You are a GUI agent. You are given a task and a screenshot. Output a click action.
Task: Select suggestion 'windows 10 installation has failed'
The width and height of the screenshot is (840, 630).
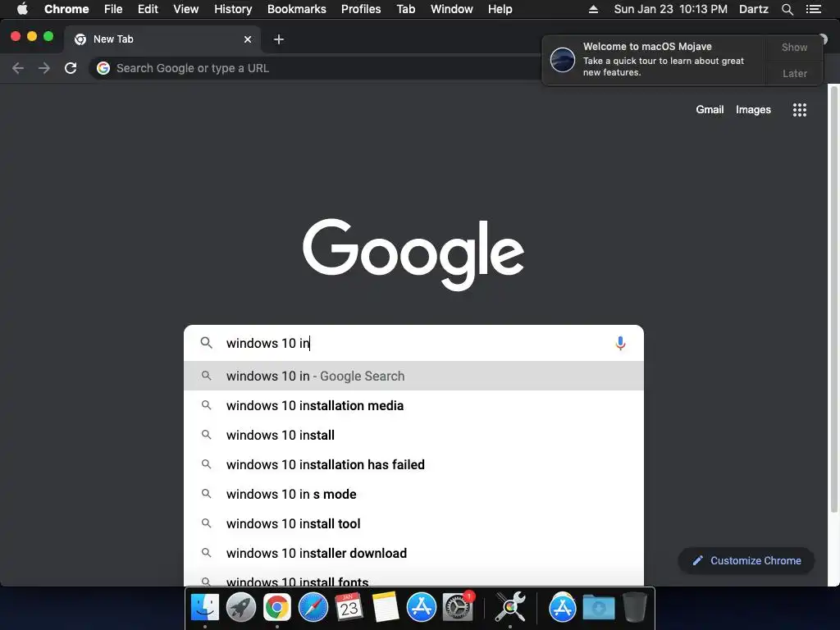click(x=413, y=464)
